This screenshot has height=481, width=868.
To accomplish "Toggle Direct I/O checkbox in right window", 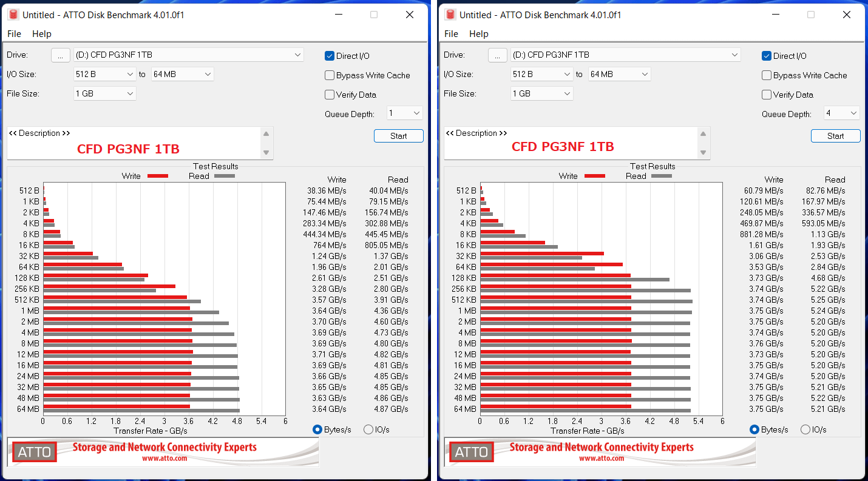I will (767, 56).
